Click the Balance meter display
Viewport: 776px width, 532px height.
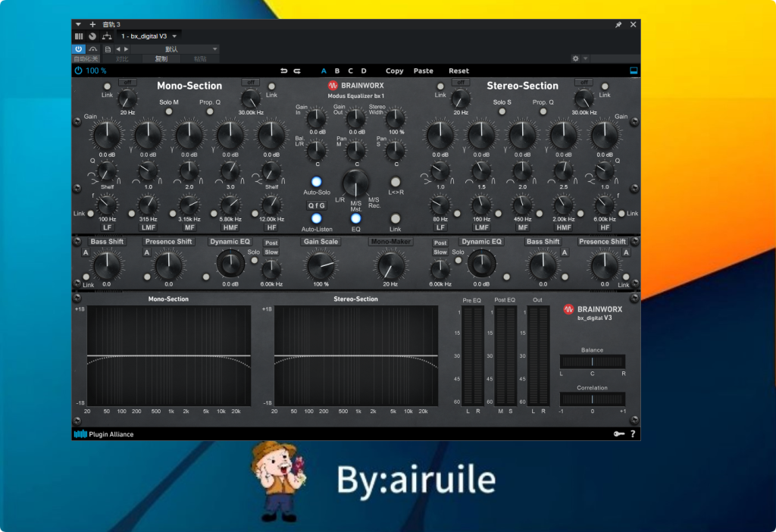pos(592,361)
